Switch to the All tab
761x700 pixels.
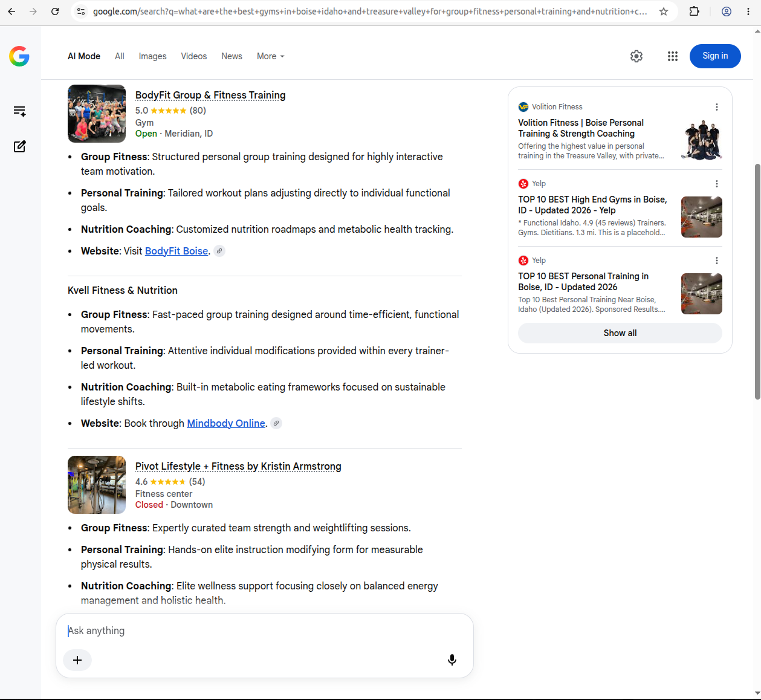(120, 56)
